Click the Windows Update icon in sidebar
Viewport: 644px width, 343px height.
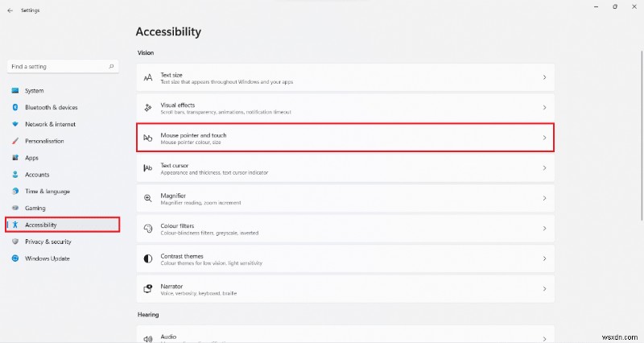14,258
